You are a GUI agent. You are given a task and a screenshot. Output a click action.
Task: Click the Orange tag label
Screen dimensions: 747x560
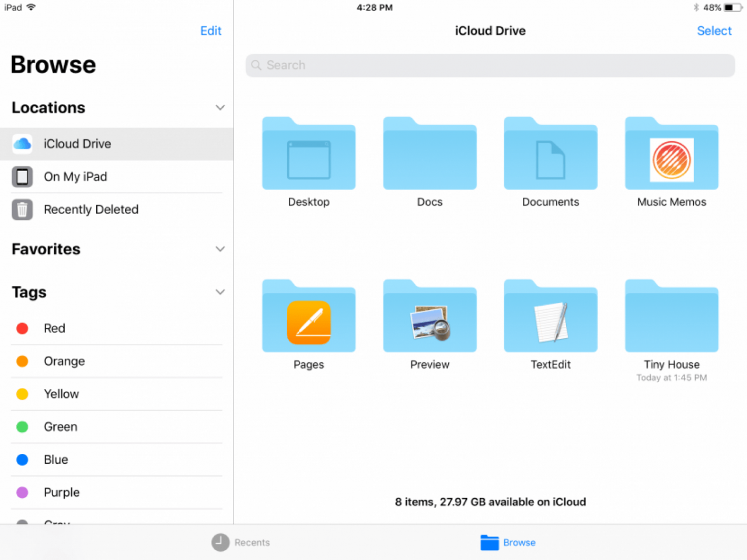[x=64, y=362]
